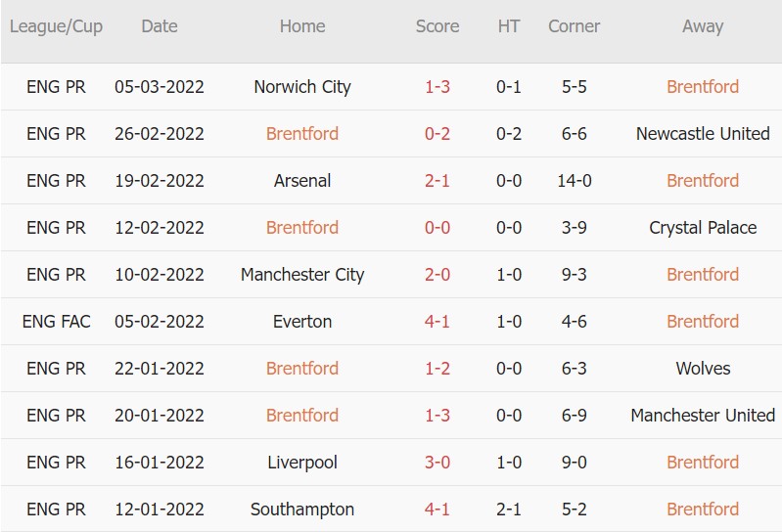
Task: Click ENG FAC league label
Action: pyautogui.click(x=56, y=322)
